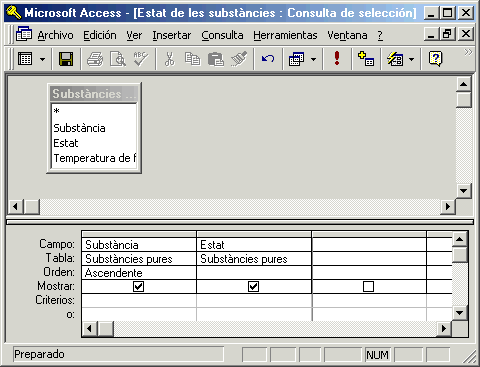
Task: Click Criterios cell under Substància column
Action: [x=139, y=300]
